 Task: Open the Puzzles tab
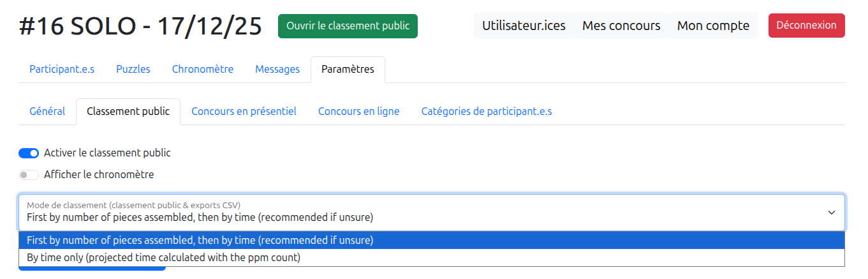pos(133,70)
